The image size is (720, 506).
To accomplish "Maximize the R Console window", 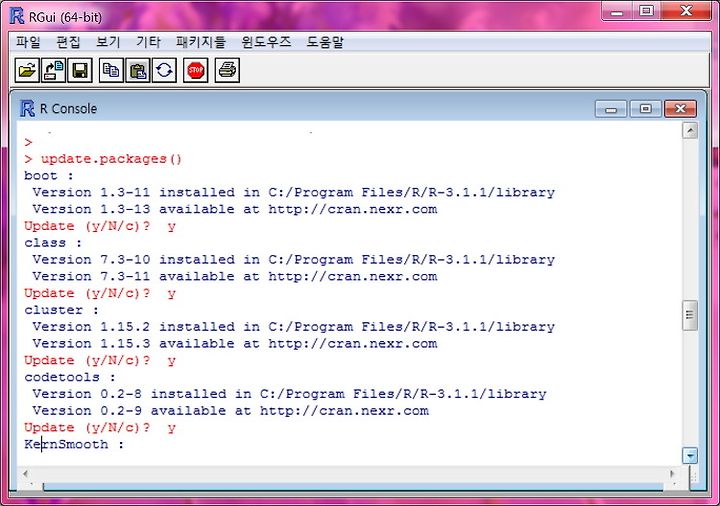I will [x=645, y=109].
